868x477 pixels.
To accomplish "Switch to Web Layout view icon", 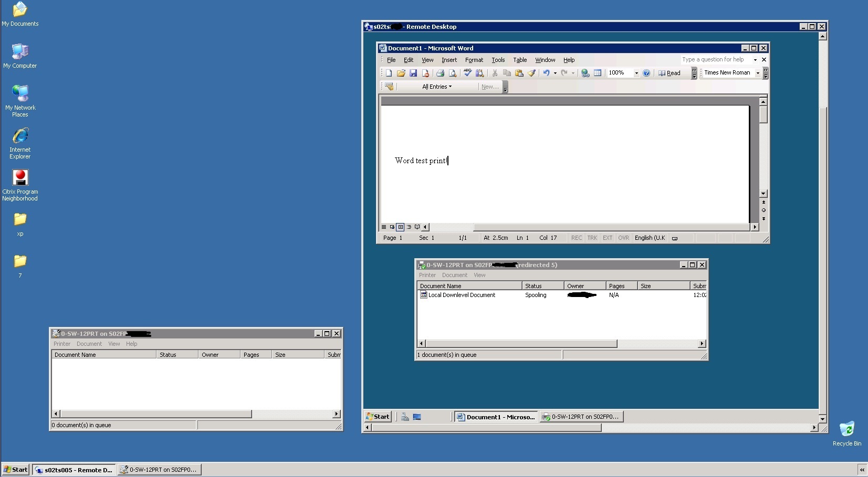I will pyautogui.click(x=392, y=227).
